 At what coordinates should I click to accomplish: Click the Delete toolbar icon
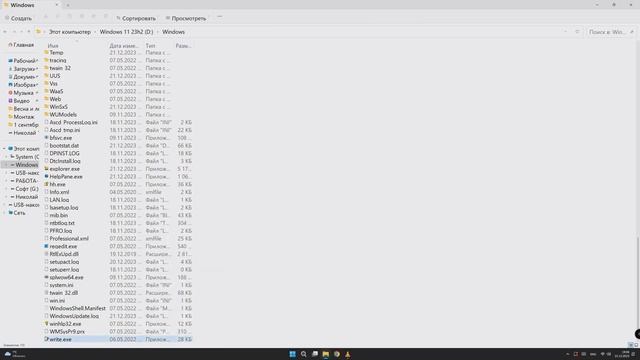(106, 17)
